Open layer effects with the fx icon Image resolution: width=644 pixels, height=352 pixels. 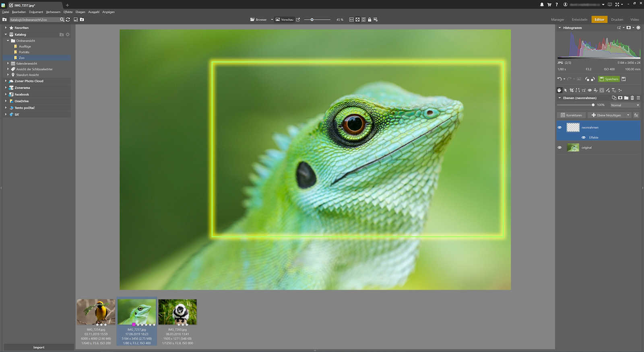coord(636,115)
